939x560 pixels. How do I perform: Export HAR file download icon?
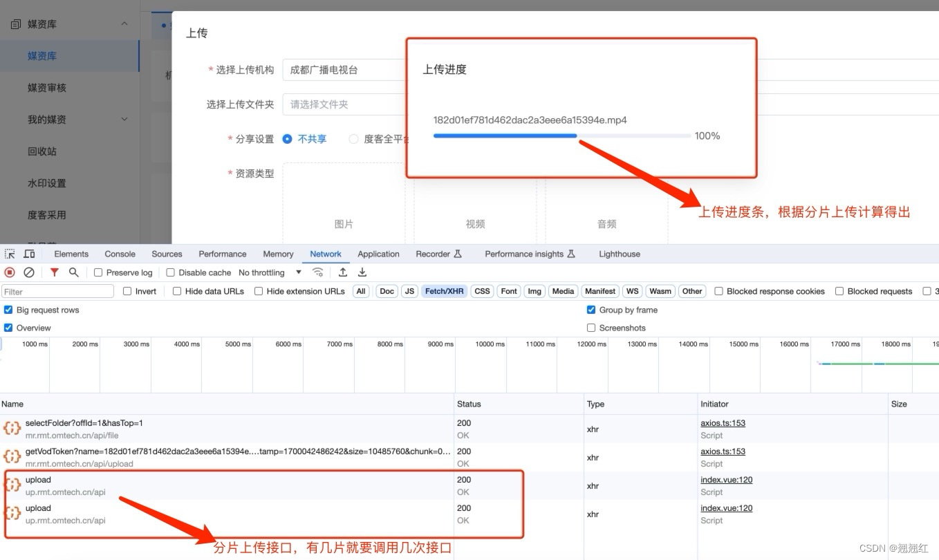tap(362, 272)
